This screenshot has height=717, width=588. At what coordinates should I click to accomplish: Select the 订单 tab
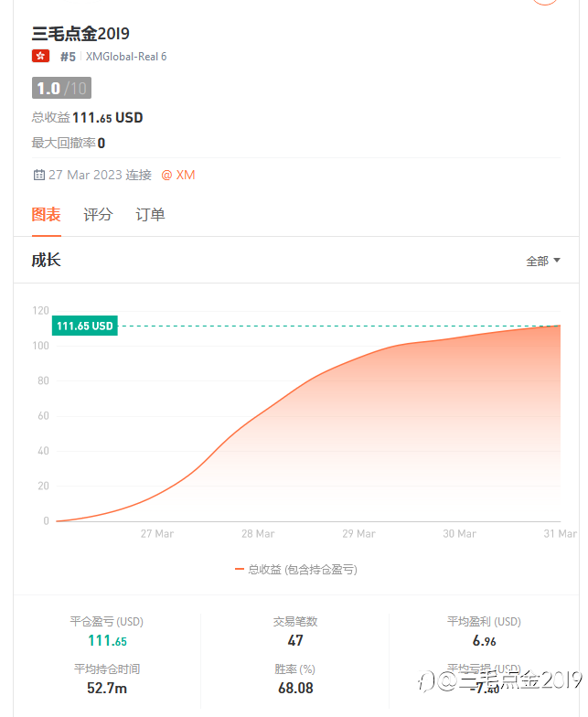coord(150,215)
